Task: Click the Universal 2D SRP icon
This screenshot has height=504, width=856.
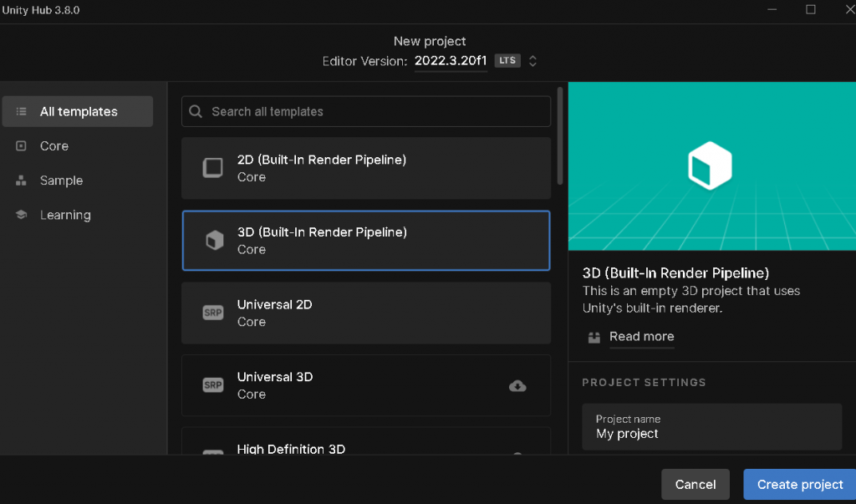Action: [213, 313]
